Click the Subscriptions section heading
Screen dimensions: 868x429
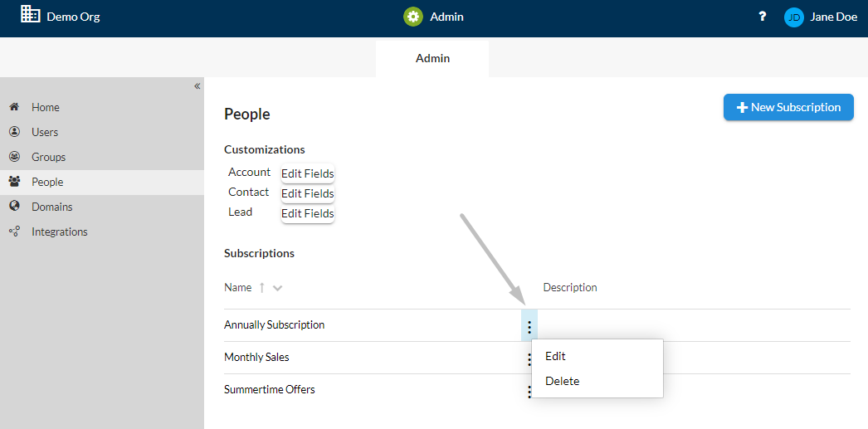259,254
